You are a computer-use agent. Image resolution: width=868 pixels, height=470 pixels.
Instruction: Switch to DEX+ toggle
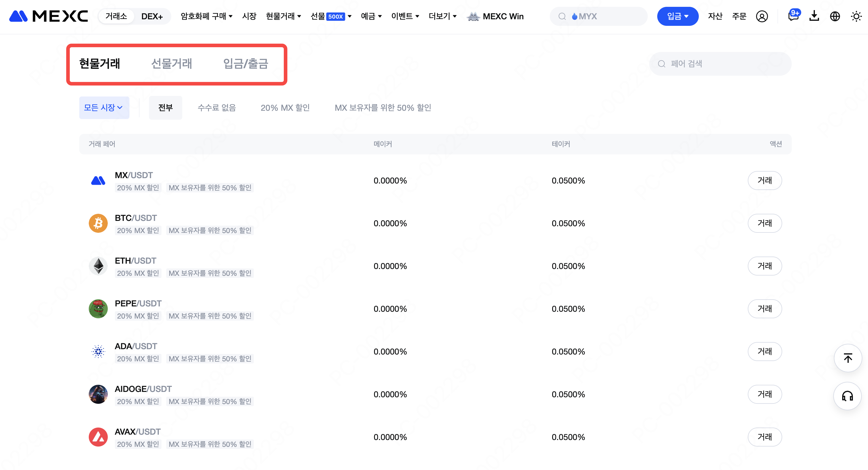152,16
